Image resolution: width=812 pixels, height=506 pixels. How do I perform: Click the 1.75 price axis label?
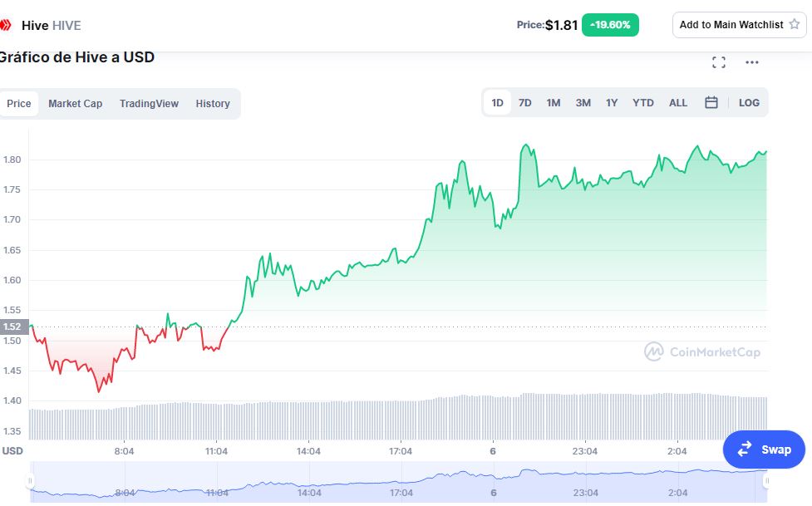(12, 189)
